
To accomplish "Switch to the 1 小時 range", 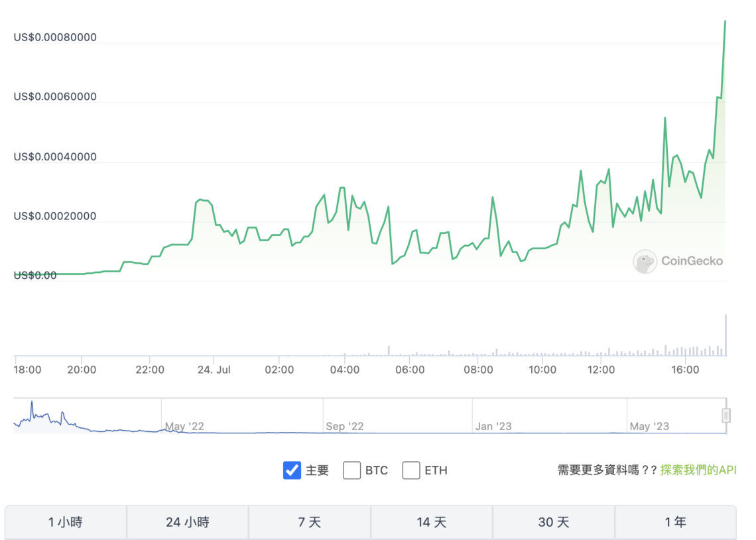I will click(x=66, y=522).
